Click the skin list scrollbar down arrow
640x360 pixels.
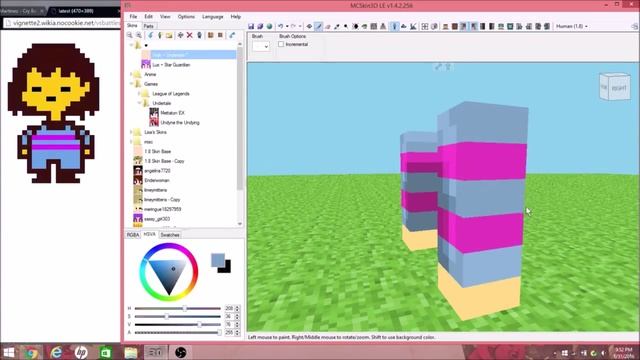pyautogui.click(x=240, y=224)
